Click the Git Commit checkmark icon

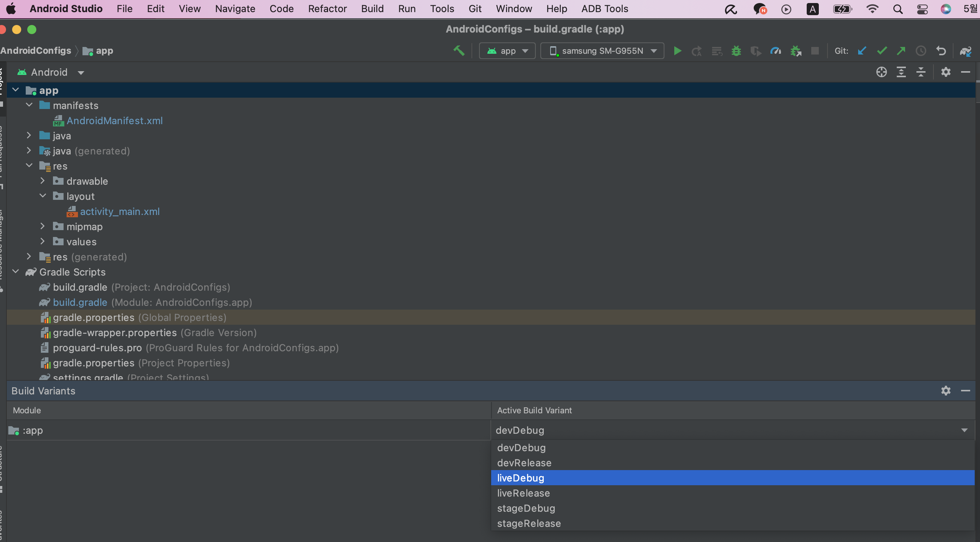(882, 51)
